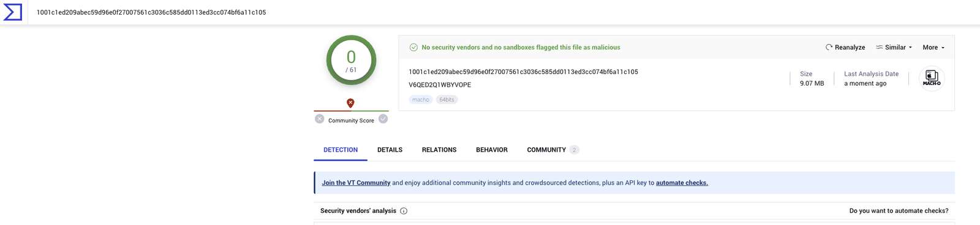
Task: Click the 64bits tag
Action: point(447,100)
